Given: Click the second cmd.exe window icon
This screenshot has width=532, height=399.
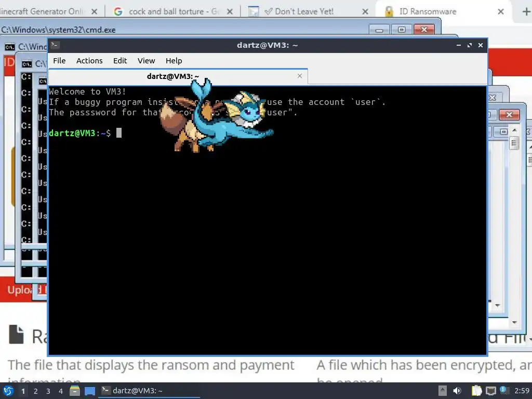Looking at the screenshot, I should [9, 47].
